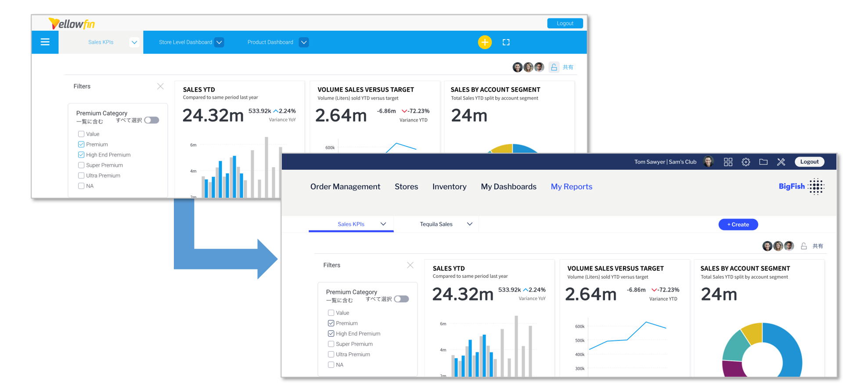Screen dimensions: 868x390
Task: Open the grid apps icon in top bar
Action: pos(728,162)
